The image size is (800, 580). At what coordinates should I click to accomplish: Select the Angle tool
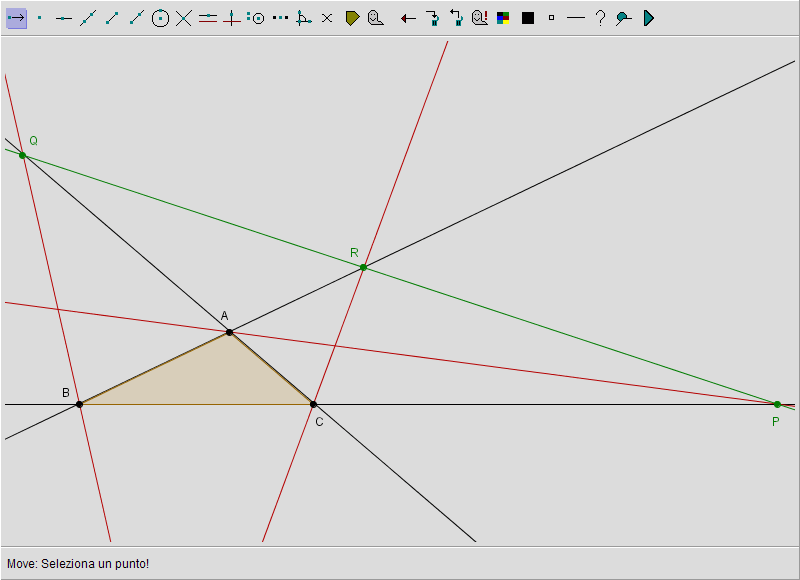[x=304, y=18]
